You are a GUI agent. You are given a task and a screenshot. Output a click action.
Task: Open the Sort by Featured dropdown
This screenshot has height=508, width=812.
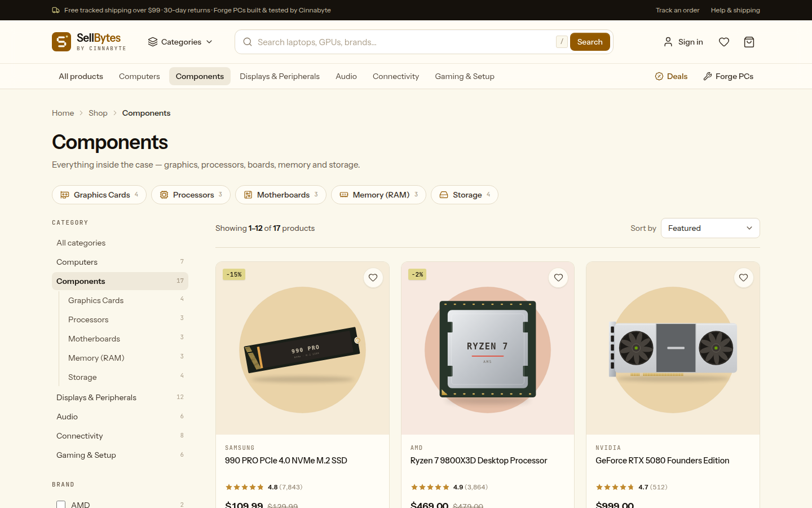coord(710,228)
